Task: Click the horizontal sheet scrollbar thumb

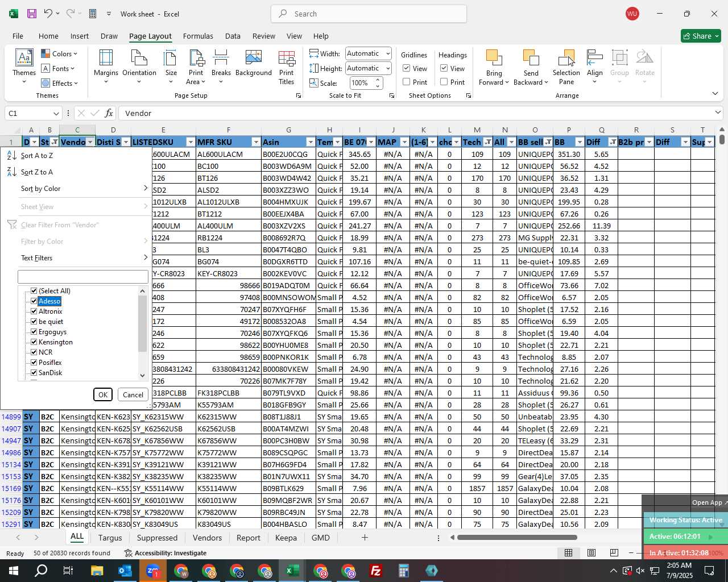Action: (517, 538)
